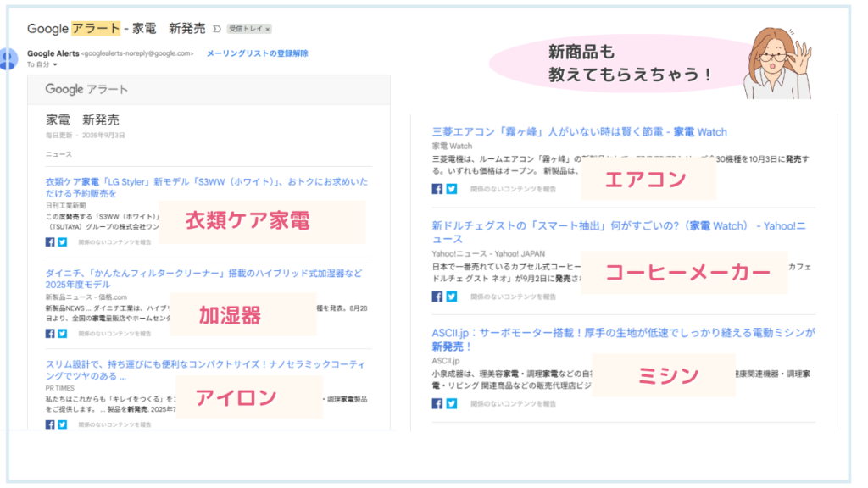The image size is (868, 488).
Task: Share the ダイニチ humidifier article on Facebook
Action: pos(50,334)
